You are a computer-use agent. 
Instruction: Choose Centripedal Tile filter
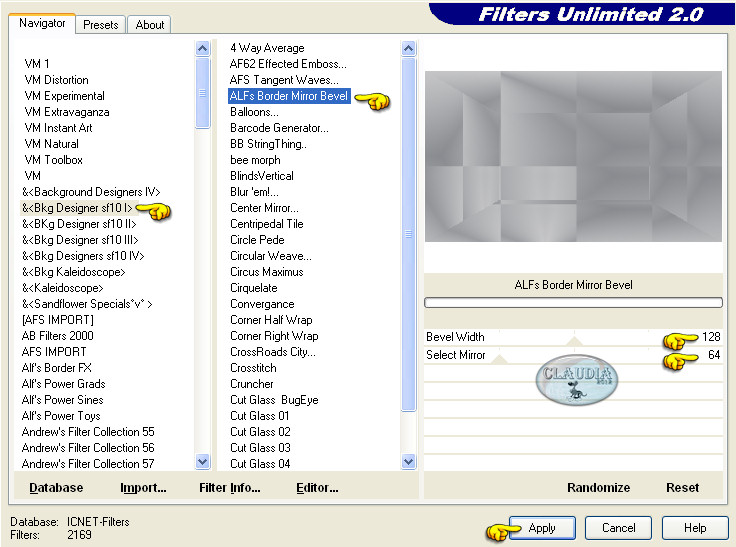coord(267,224)
